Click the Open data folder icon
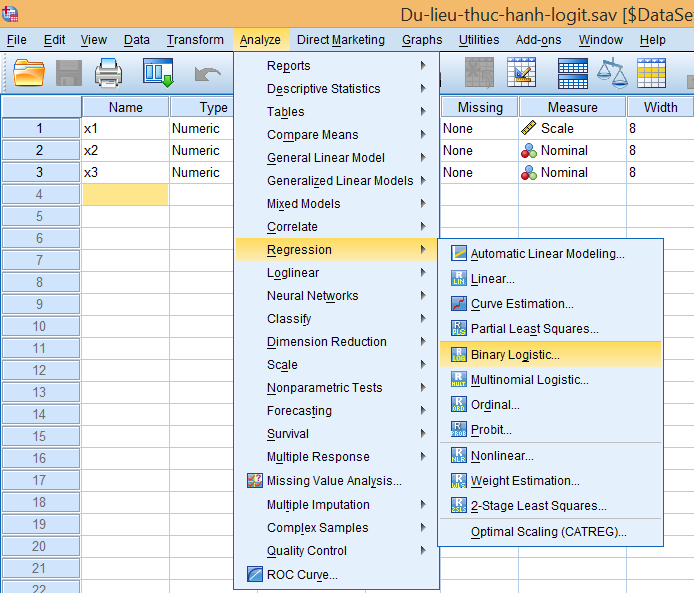Screen dimensions: 694x593 pyautogui.click(x=29, y=73)
